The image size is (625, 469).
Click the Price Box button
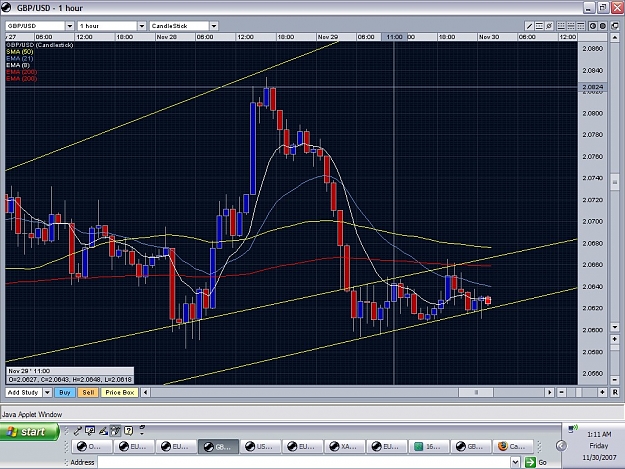pyautogui.click(x=120, y=392)
